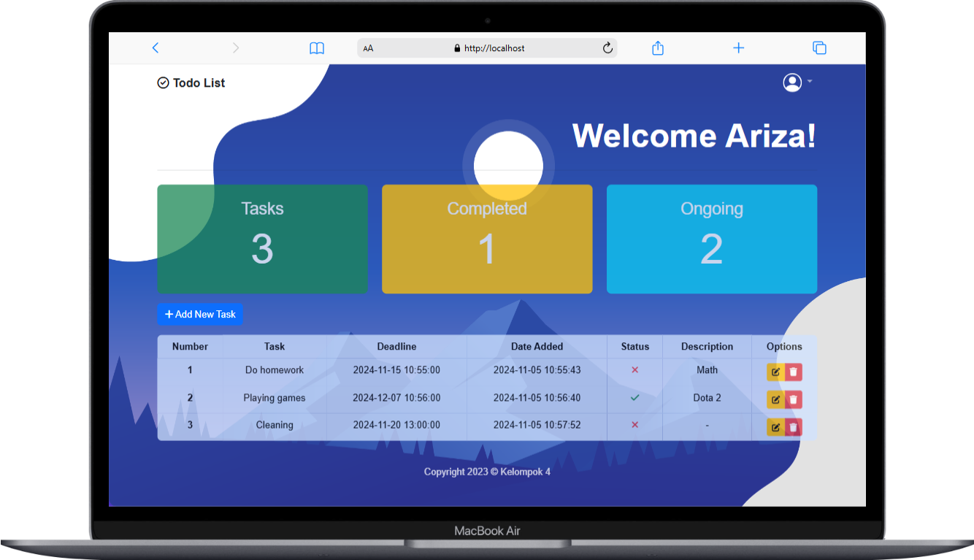Show all tabs overview icon
This screenshot has width=974, height=560.
point(819,48)
